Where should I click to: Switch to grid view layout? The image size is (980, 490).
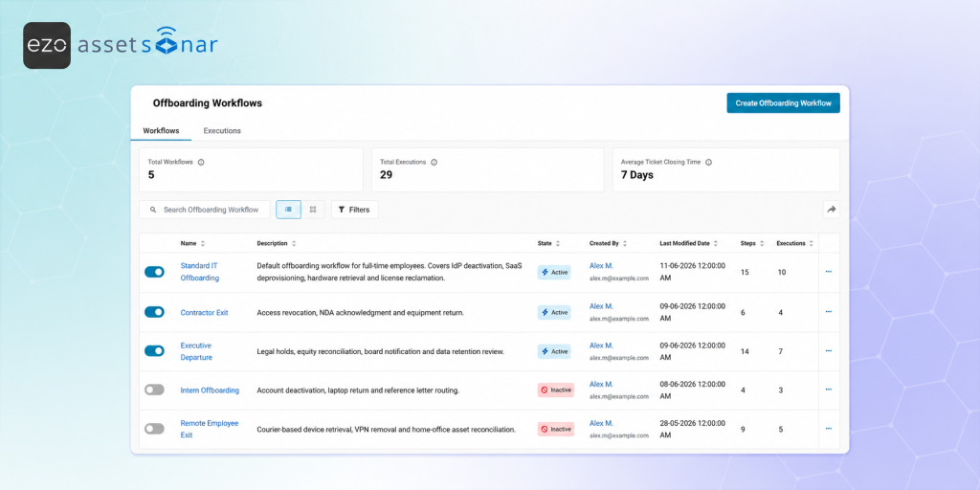tap(313, 210)
